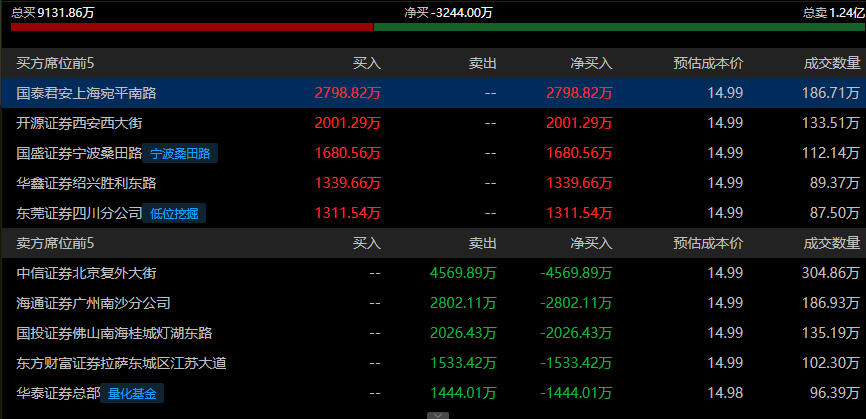Click the 1533.42万 sell amount
Image resolution: width=866 pixels, height=419 pixels.
[x=463, y=363]
